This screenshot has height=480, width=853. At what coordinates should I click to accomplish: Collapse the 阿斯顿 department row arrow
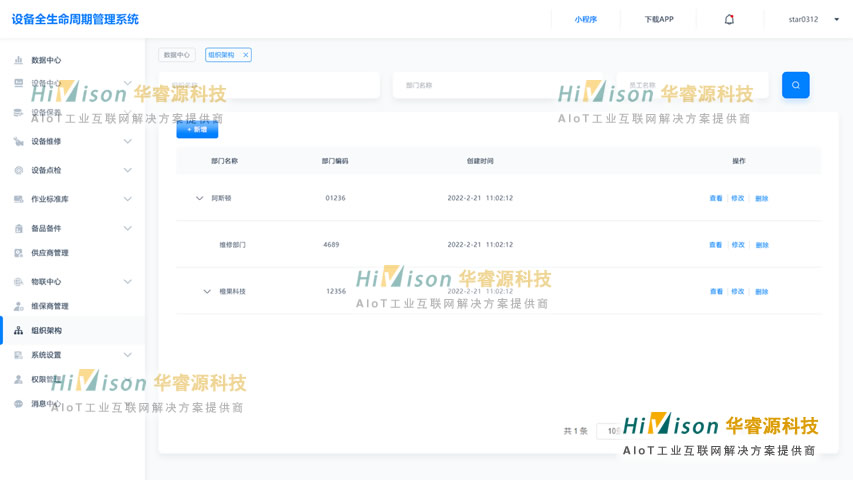199,198
